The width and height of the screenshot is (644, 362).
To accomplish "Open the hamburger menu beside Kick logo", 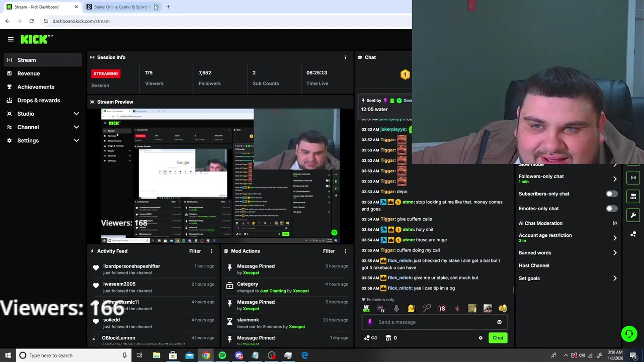I will [x=11, y=39].
